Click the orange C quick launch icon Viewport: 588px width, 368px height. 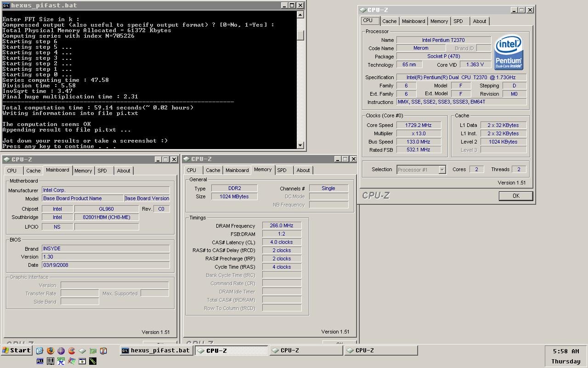point(72,351)
